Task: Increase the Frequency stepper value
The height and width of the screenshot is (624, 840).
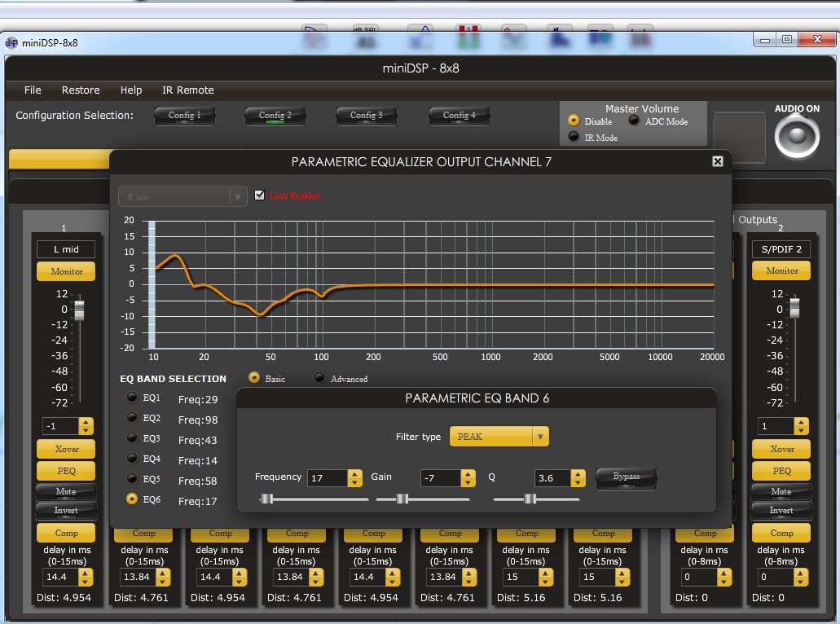Action: point(354,474)
